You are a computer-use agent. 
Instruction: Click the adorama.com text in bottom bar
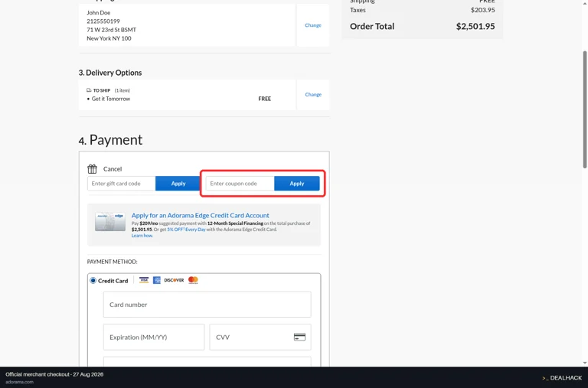[19, 382]
